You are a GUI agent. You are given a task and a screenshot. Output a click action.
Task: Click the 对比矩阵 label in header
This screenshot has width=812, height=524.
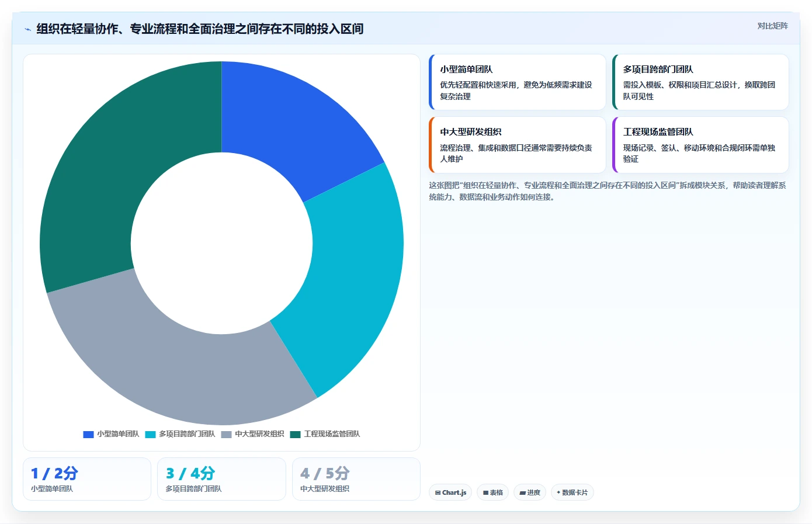(773, 26)
